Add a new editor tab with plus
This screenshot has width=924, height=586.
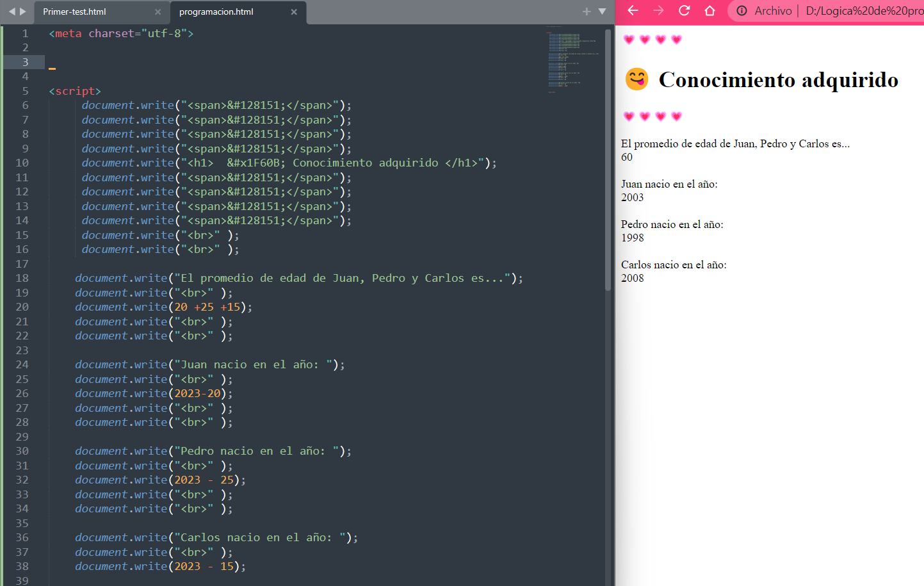pyautogui.click(x=586, y=12)
